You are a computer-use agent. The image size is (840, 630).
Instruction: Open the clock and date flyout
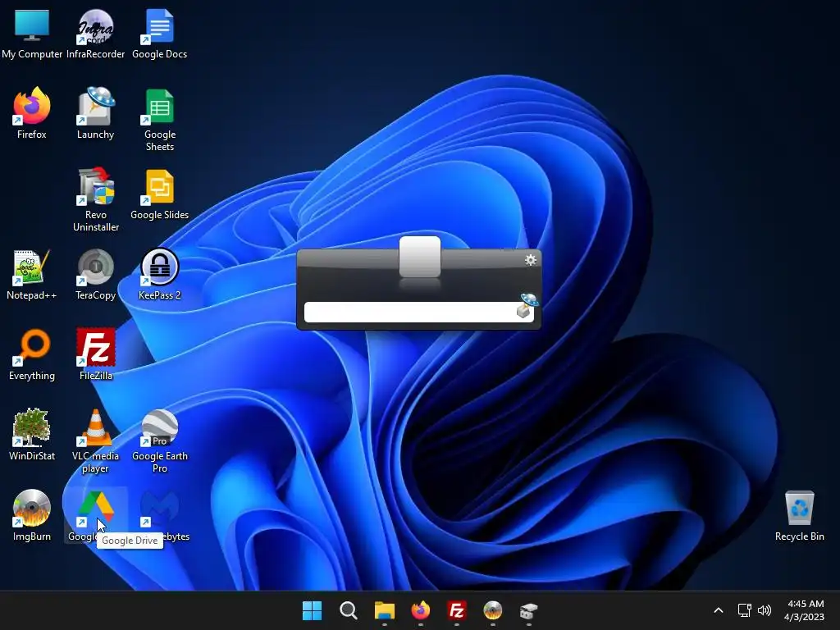(x=804, y=610)
